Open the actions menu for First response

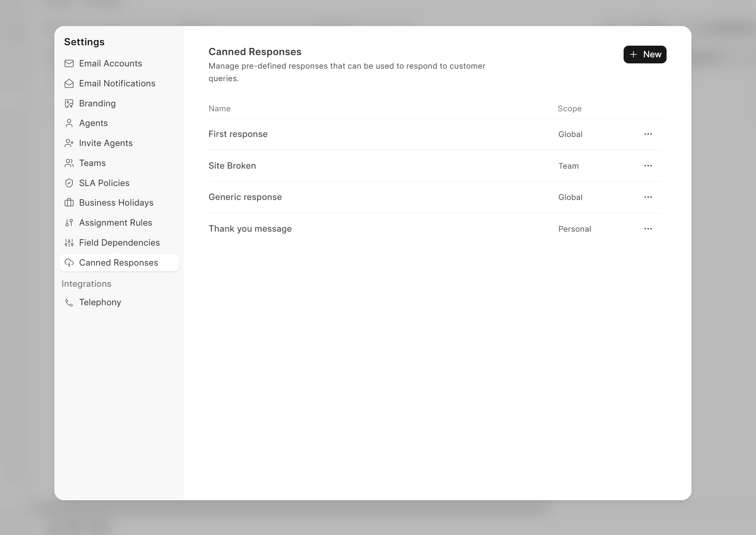pos(648,134)
